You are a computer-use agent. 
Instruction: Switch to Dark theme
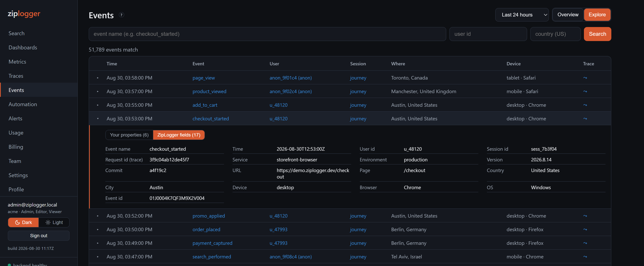click(23, 222)
